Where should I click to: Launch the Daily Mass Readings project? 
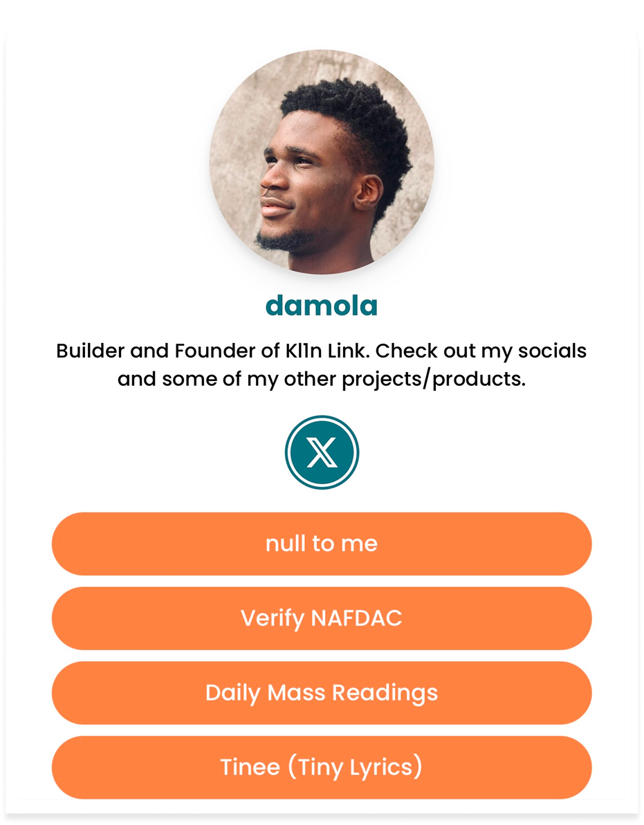point(322,693)
